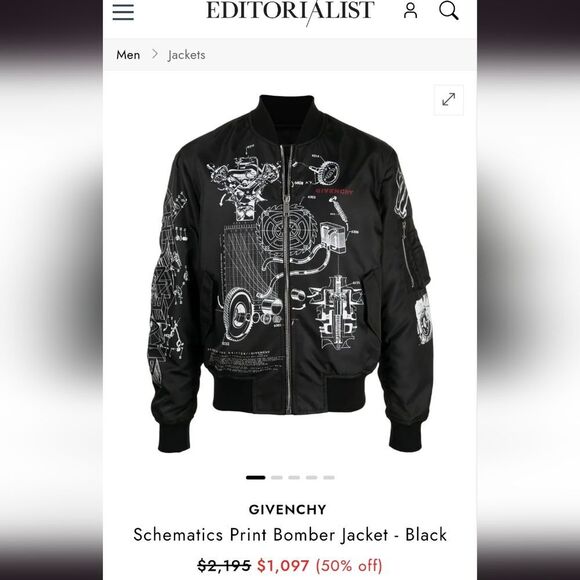The height and width of the screenshot is (580, 580).
Task: Show the fourth carousel image dot
Action: click(x=311, y=478)
